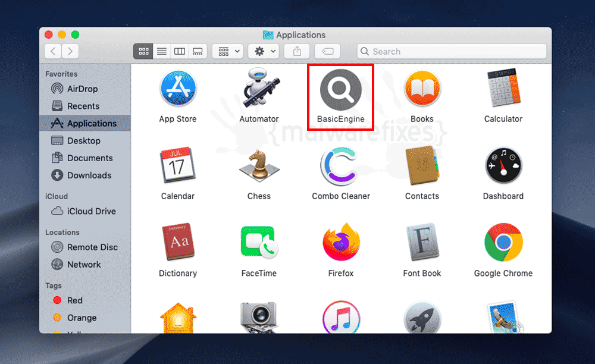Click the green zoom window button
Screen dimensions: 595x364
(75, 35)
